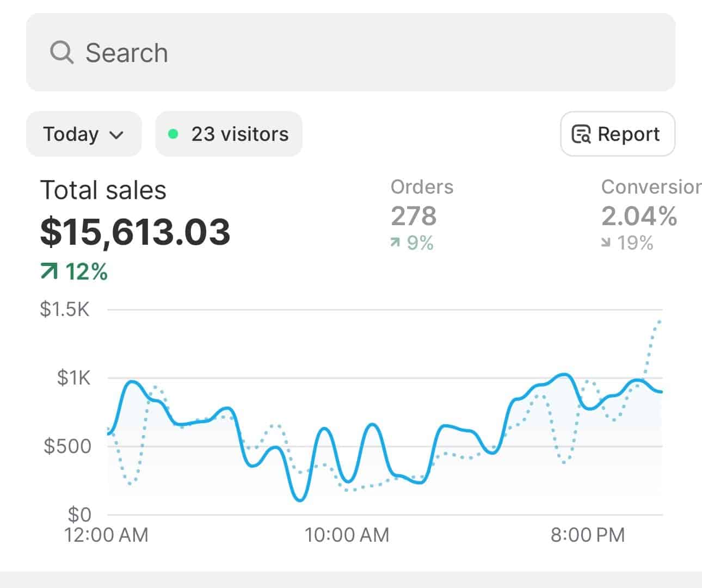Image resolution: width=702 pixels, height=588 pixels.
Task: Click the Orders increase arrow icon
Action: point(396,243)
